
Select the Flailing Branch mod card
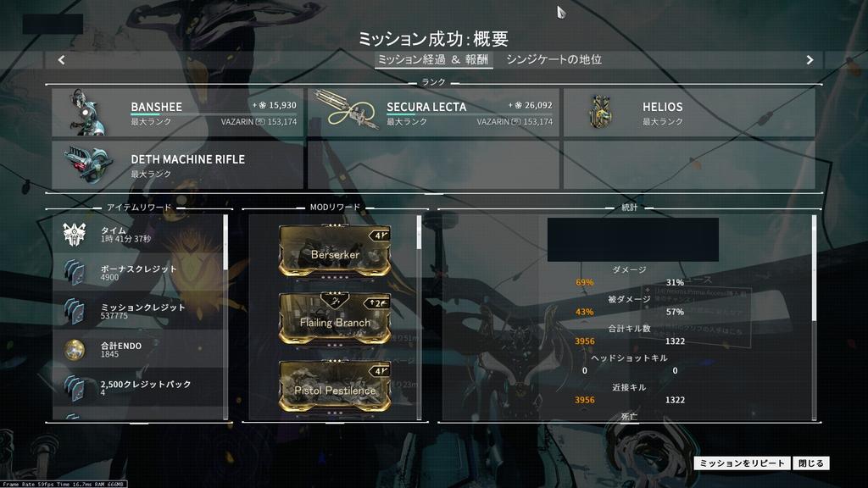pyautogui.click(x=335, y=319)
